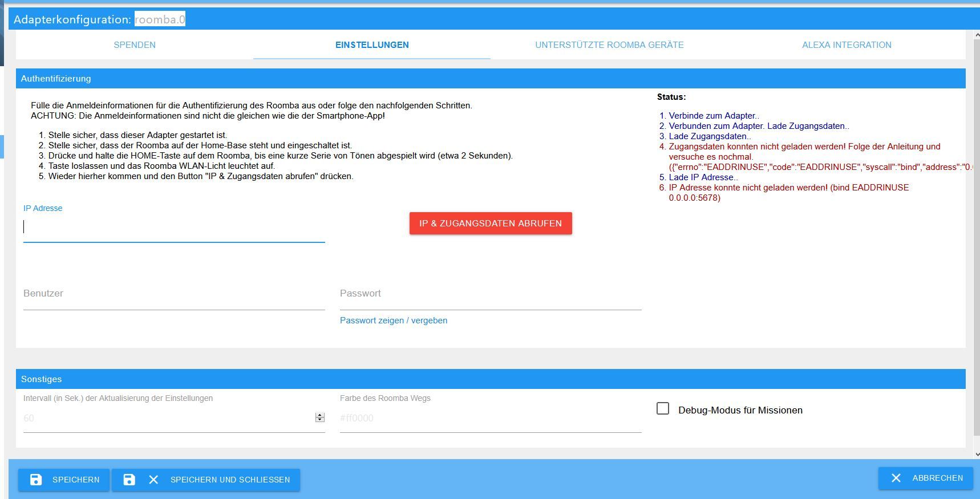Click status line 'Lade IP Adresse..'
The width and height of the screenshot is (980, 499).
coord(703,177)
